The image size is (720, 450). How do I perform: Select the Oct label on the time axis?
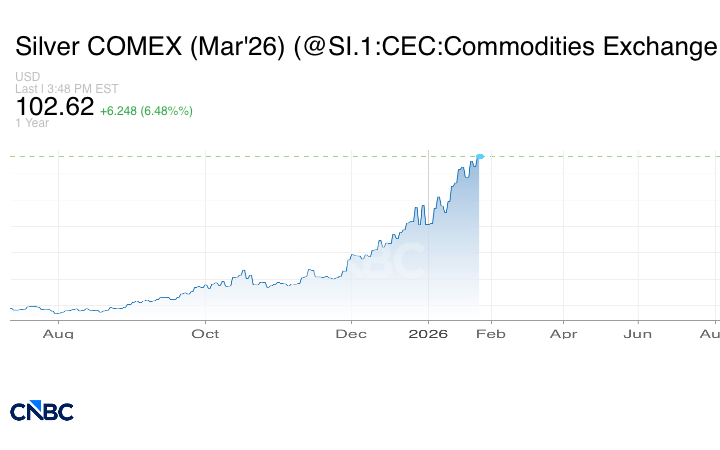pyautogui.click(x=205, y=334)
